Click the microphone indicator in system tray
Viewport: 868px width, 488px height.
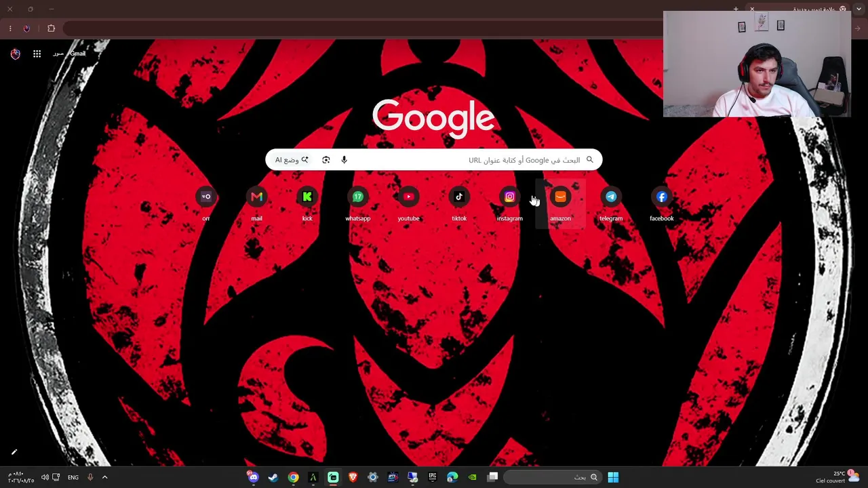[90, 477]
